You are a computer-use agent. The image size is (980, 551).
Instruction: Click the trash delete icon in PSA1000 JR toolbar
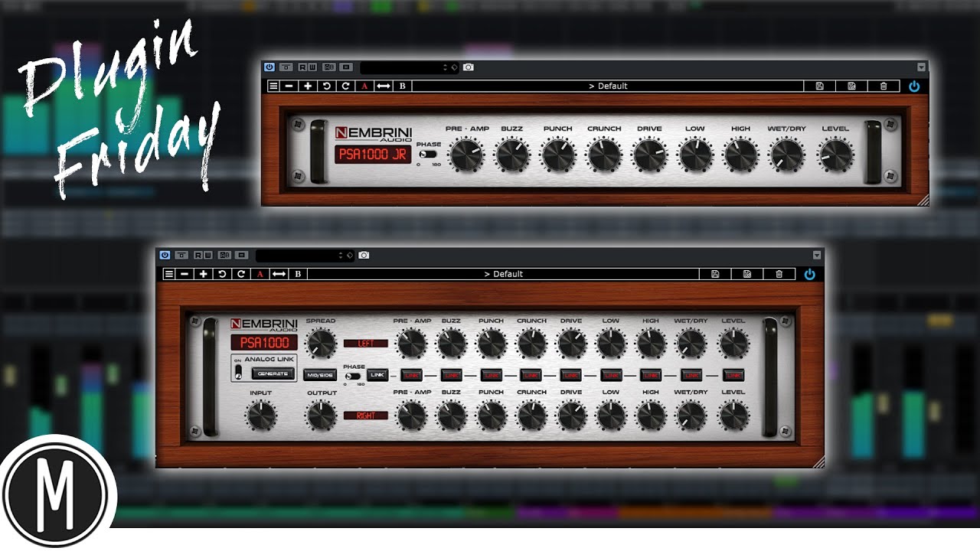[x=884, y=86]
